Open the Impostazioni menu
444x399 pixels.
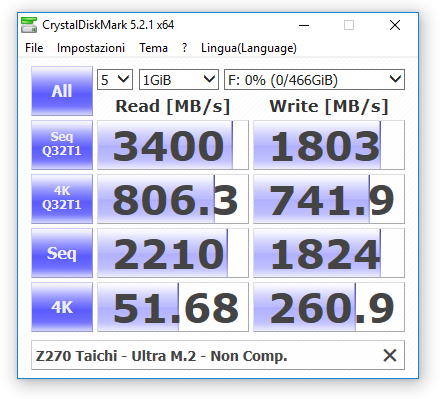[91, 48]
